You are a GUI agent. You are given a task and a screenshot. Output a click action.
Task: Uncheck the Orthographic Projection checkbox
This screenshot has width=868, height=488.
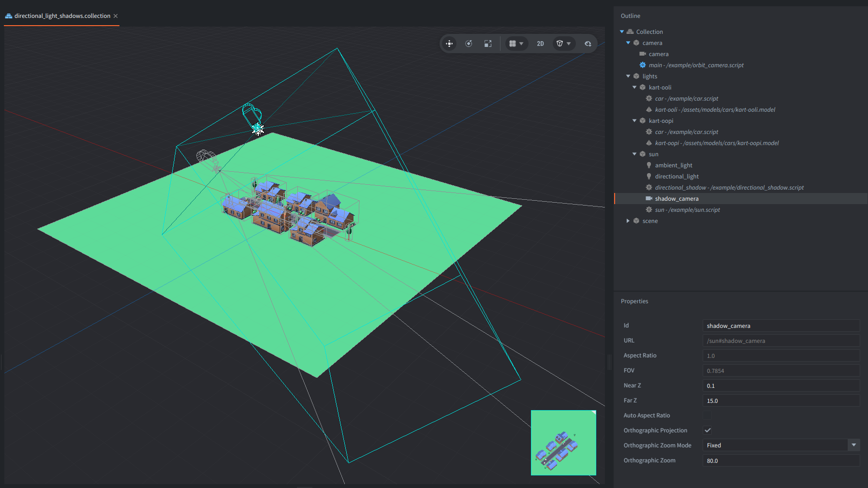click(707, 430)
